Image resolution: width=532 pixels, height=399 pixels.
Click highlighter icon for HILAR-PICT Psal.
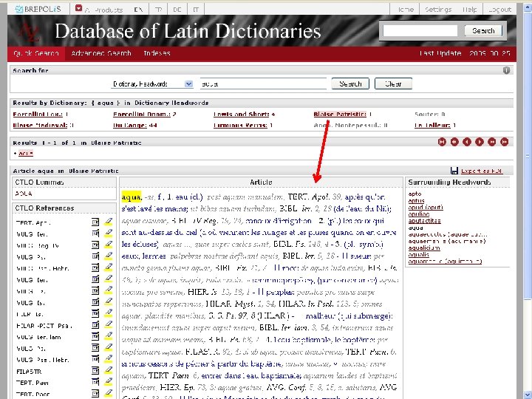pyautogui.click(x=108, y=325)
